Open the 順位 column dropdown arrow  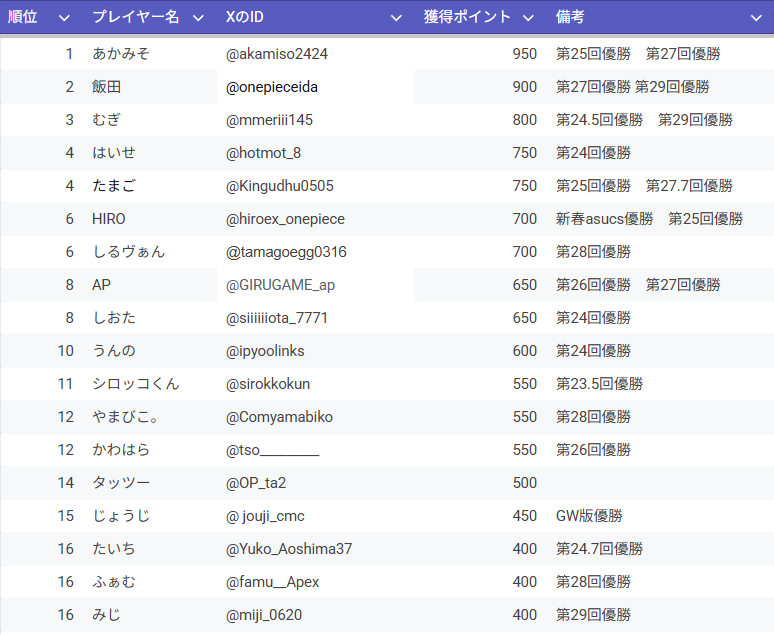64,18
